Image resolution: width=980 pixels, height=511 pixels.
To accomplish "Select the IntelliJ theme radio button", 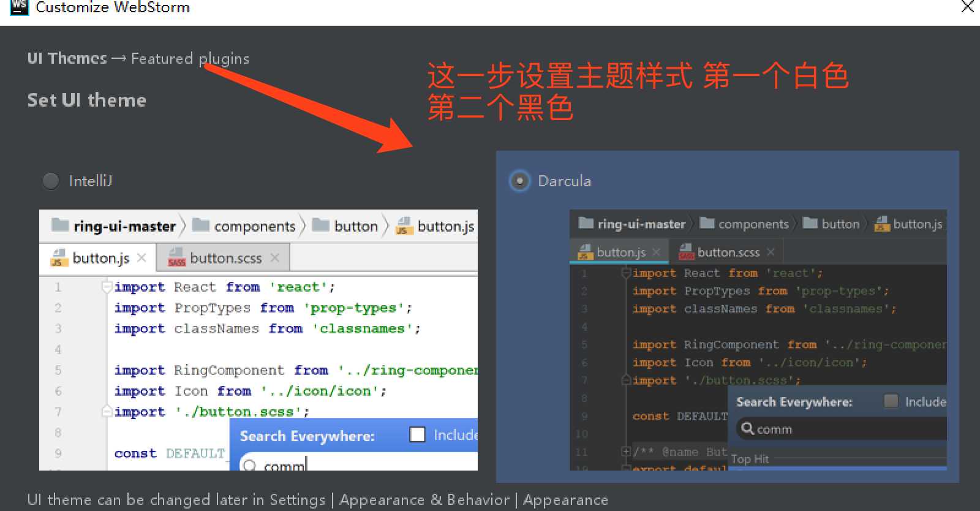I will (51, 181).
